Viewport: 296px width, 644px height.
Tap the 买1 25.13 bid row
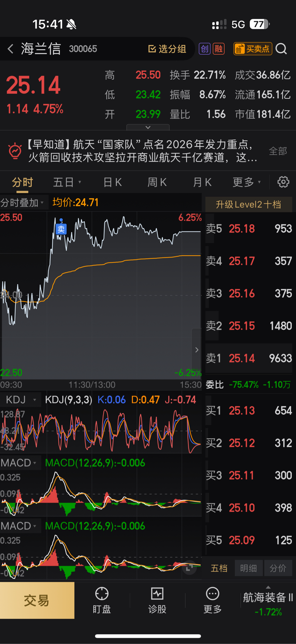(249, 410)
